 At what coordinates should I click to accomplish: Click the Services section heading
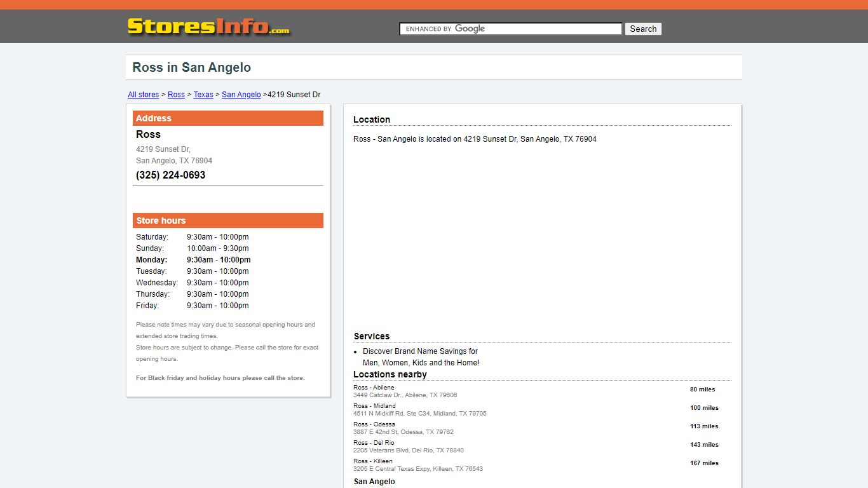[x=372, y=336]
